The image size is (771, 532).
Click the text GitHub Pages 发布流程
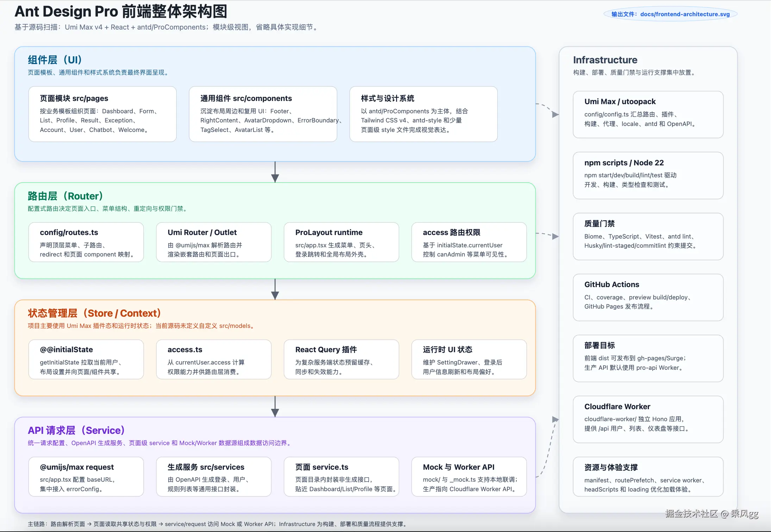point(620,306)
